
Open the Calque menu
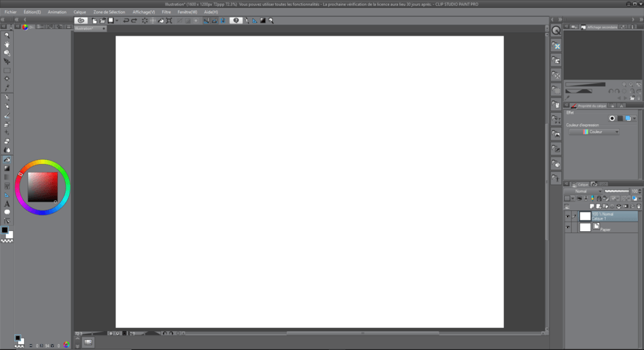coord(80,12)
